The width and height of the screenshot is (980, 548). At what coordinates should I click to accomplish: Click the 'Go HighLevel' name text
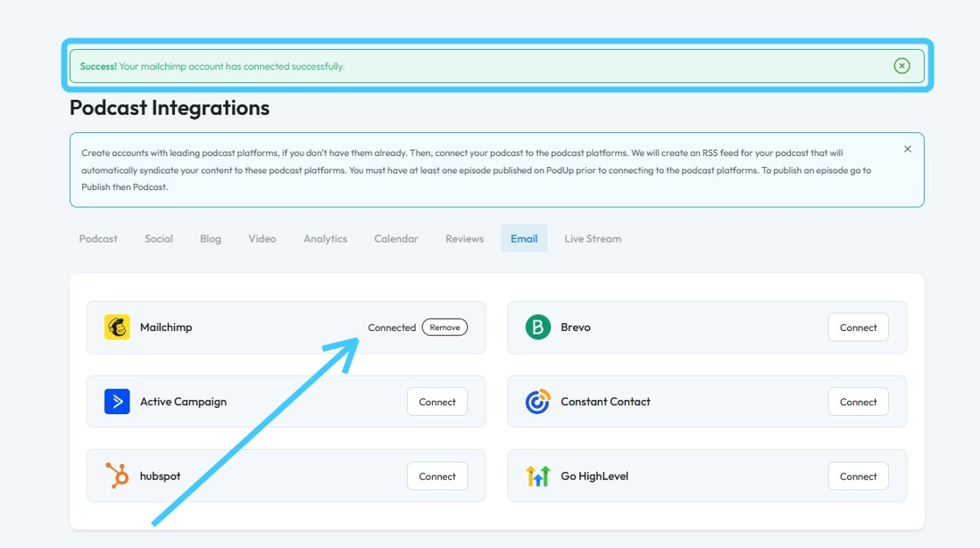click(x=594, y=476)
